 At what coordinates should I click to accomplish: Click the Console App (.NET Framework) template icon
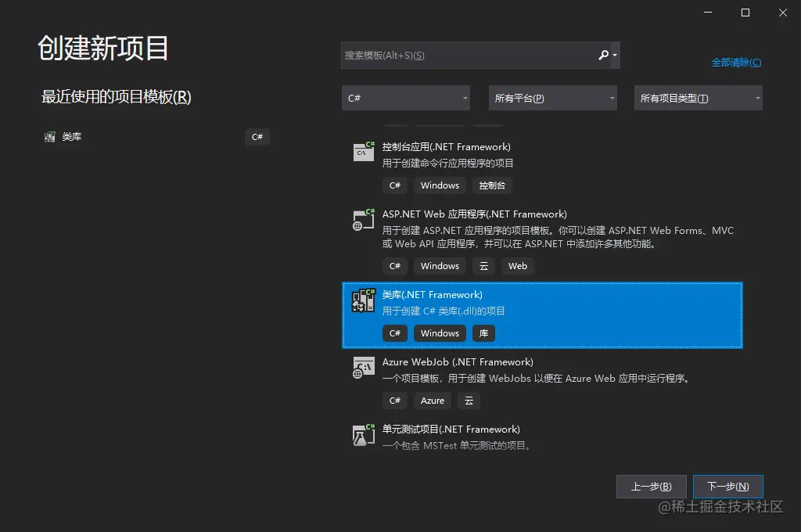(363, 151)
